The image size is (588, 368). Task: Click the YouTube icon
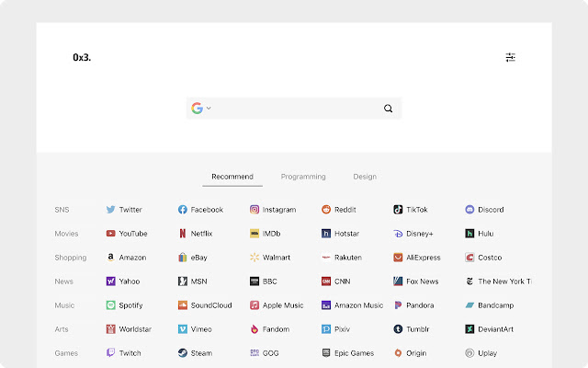point(110,234)
